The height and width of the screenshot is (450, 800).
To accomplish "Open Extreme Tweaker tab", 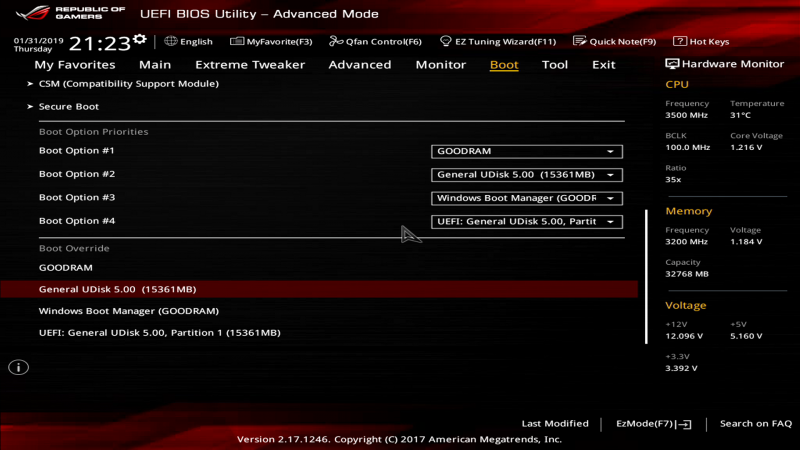I will (250, 65).
